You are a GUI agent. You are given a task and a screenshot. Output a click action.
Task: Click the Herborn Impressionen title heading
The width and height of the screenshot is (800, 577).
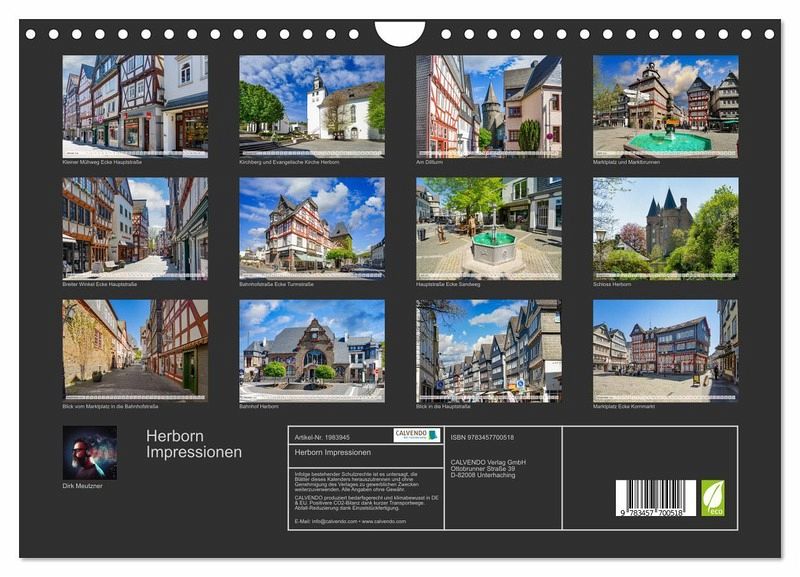(194, 444)
